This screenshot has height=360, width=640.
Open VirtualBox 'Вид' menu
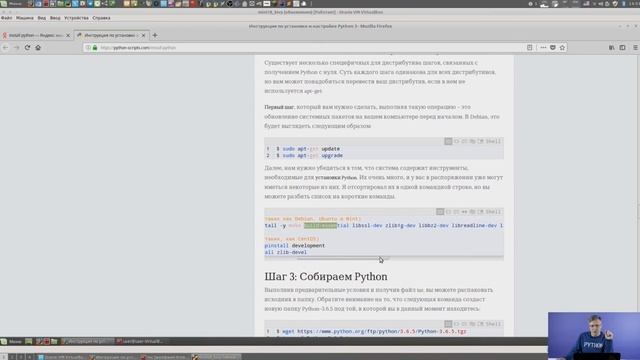(42, 18)
